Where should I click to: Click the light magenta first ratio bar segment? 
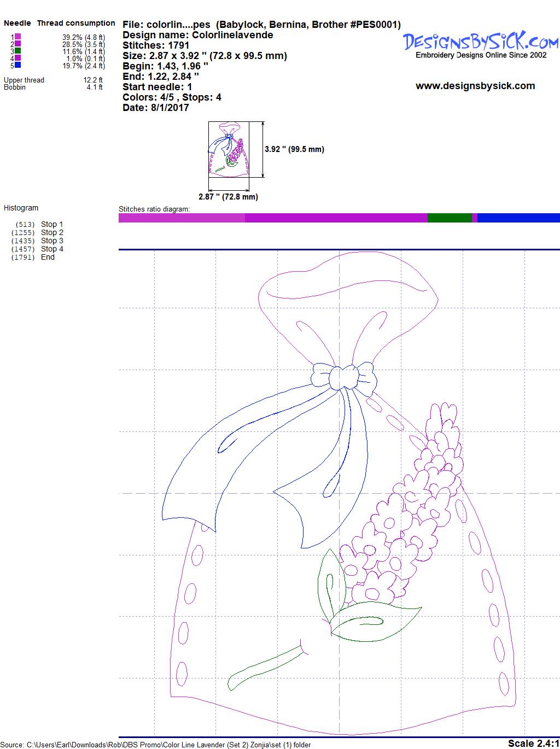182,218
